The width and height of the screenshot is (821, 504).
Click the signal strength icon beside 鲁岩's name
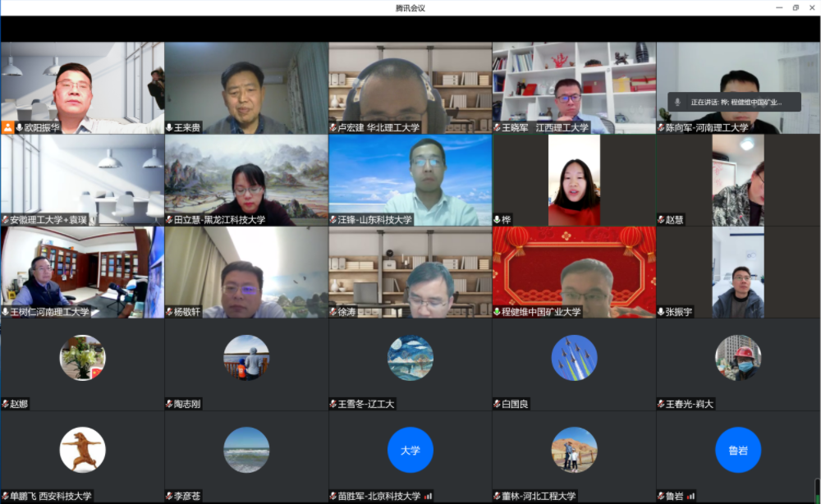[x=690, y=496]
